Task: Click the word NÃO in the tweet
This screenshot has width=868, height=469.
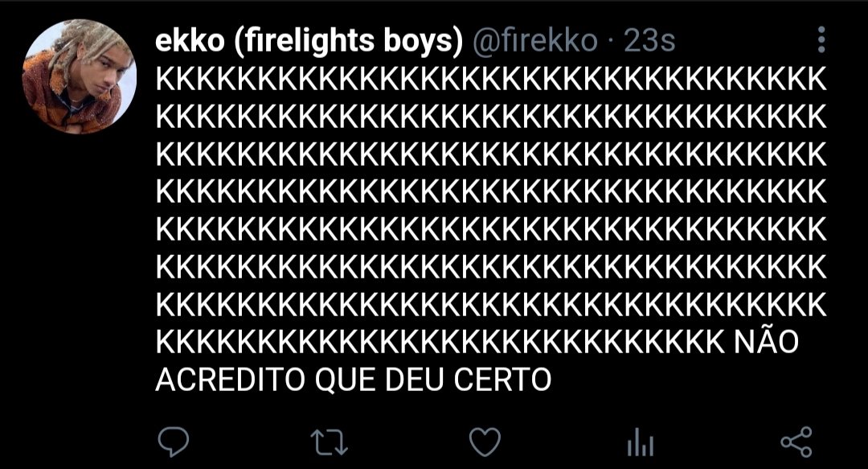Action: tap(766, 342)
